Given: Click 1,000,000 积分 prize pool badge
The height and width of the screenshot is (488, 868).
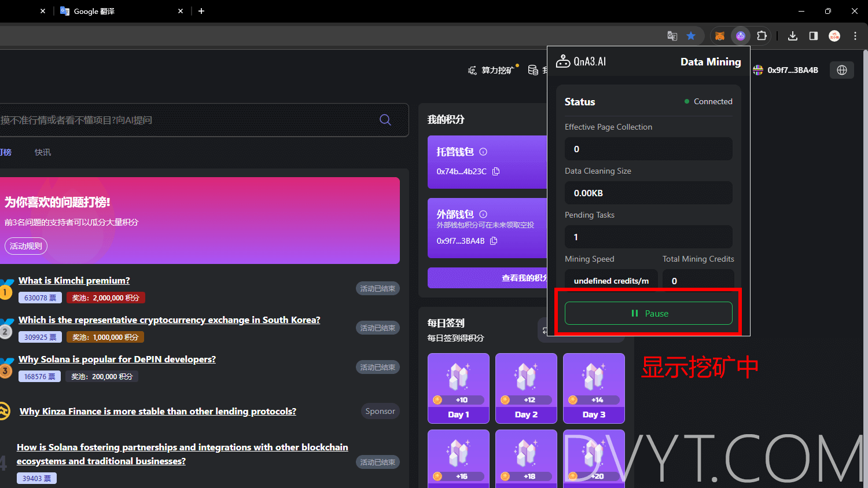Looking at the screenshot, I should point(105,337).
